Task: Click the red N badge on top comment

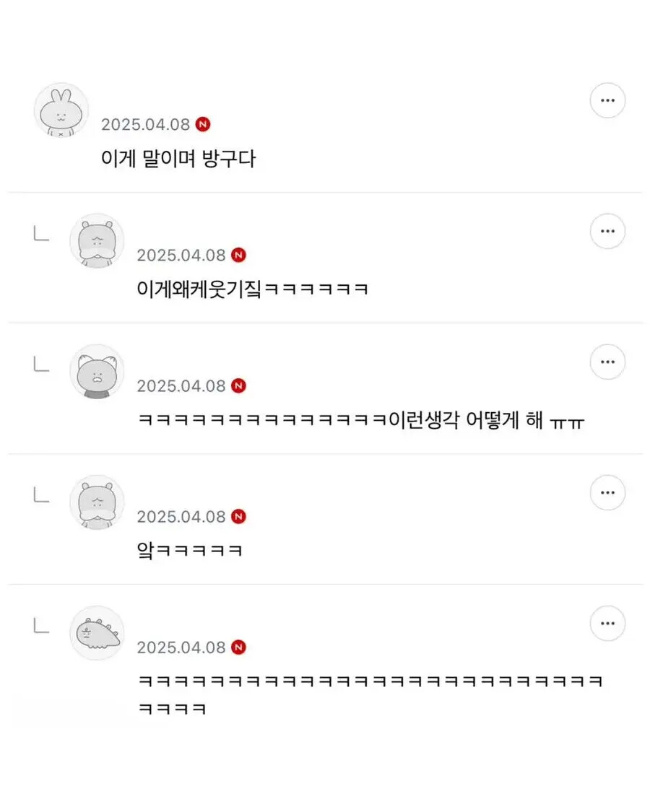Action: point(203,124)
